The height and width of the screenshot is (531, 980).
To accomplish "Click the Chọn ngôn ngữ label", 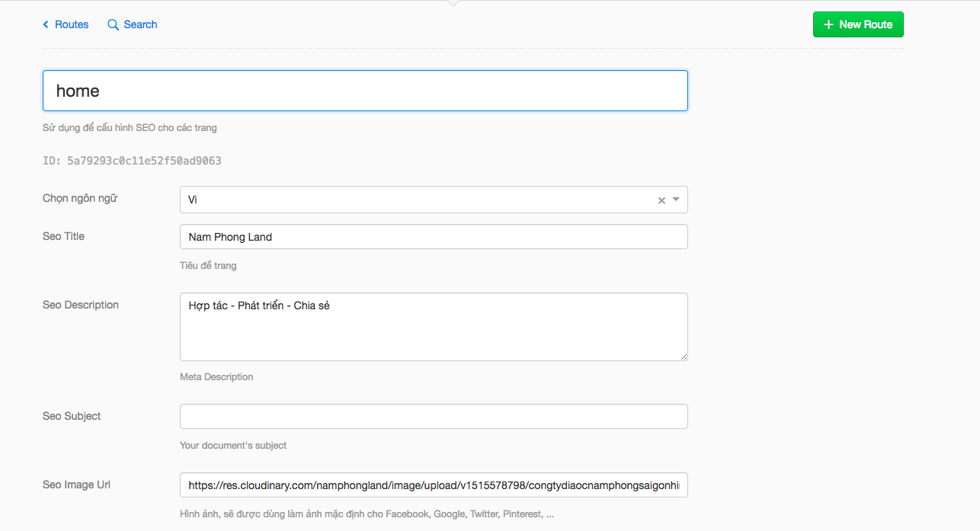I will point(80,198).
